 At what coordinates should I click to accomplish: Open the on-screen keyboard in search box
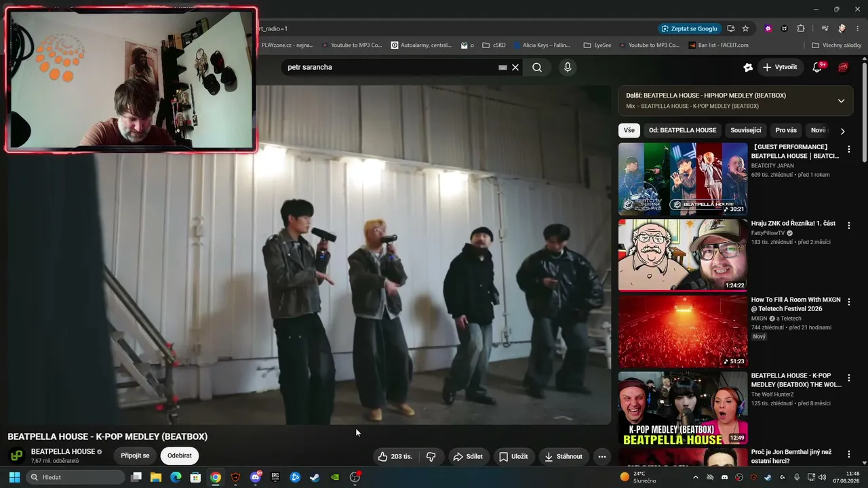pyautogui.click(x=502, y=67)
